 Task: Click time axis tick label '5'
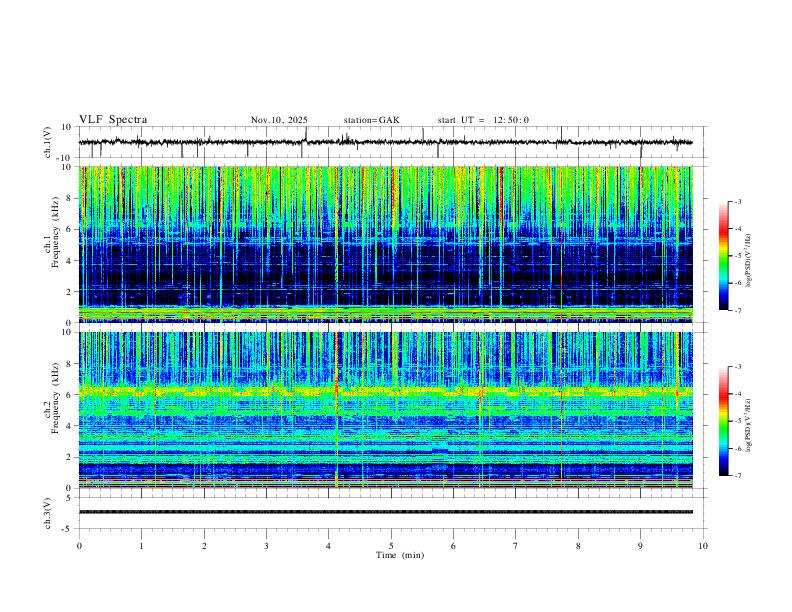tap(391, 546)
